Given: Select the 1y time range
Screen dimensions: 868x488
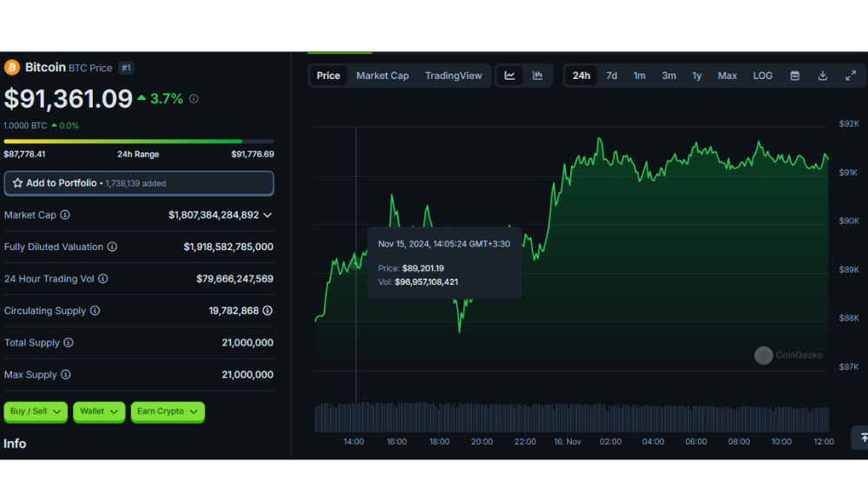Looking at the screenshot, I should point(697,76).
